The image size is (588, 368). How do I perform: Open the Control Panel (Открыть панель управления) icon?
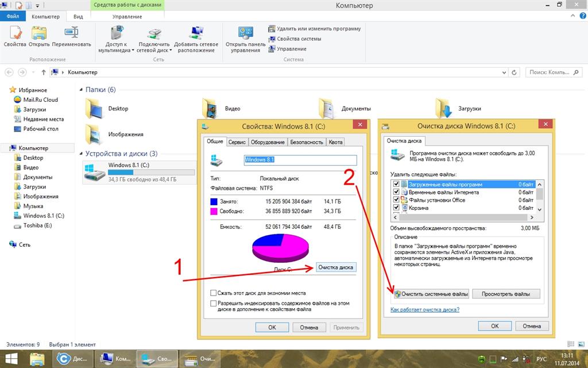tap(246, 33)
